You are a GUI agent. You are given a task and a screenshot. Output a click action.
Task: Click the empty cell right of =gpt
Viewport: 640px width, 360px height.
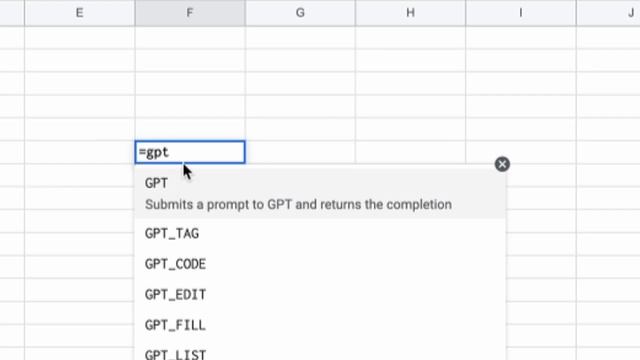click(300, 152)
